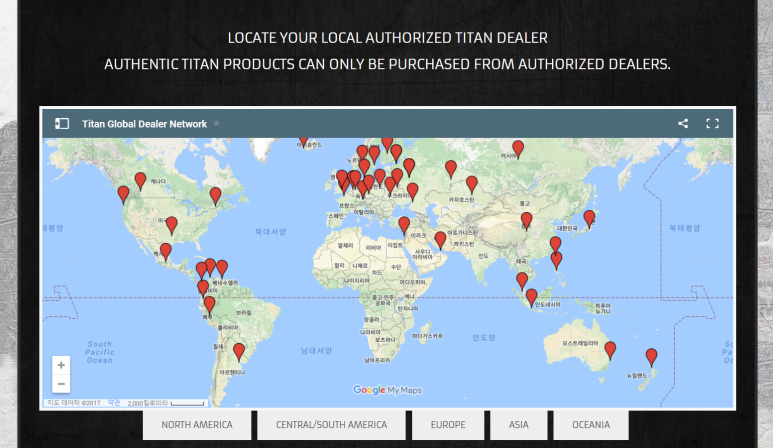
Task: Zoom in with the plus button
Action: tap(61, 365)
